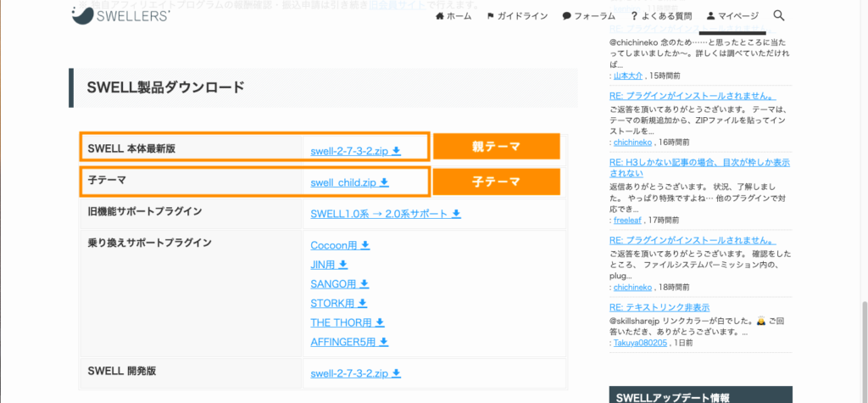
Task: Download swell-2-7-3-2.zip in SWELL 本体最新版 row
Action: click(355, 151)
